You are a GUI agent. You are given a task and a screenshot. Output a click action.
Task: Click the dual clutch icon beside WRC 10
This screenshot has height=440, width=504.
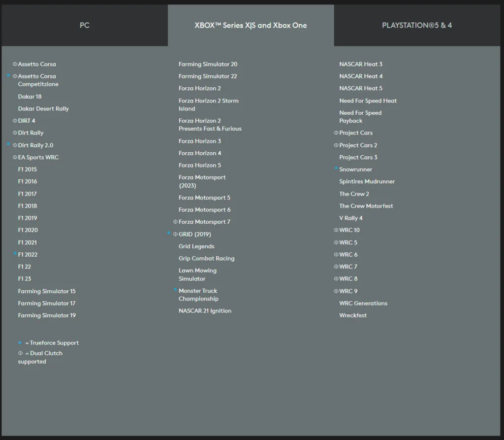tap(336, 230)
